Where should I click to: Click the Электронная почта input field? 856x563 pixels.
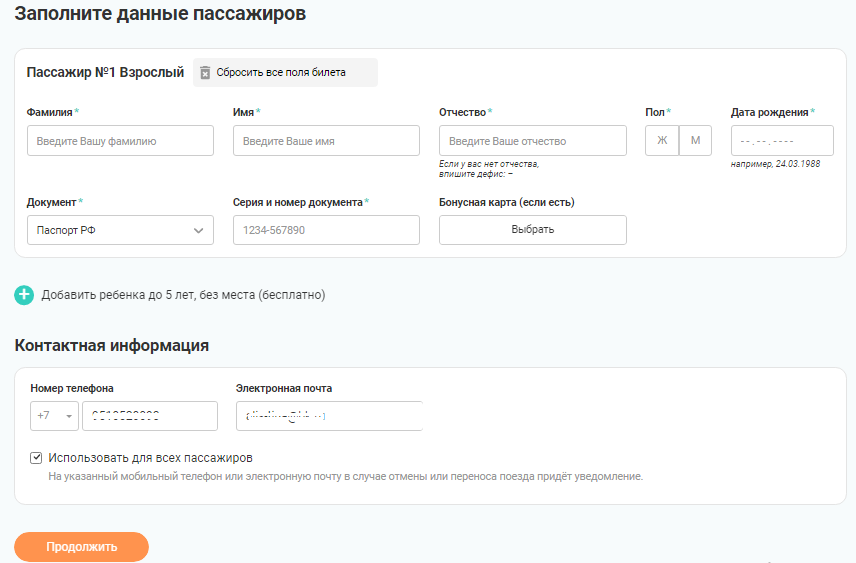click(328, 416)
